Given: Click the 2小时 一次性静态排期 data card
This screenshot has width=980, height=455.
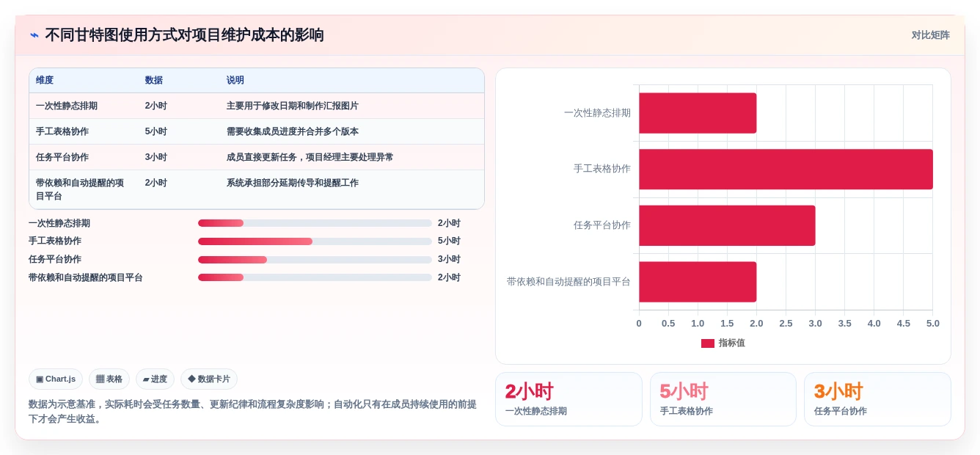Looking at the screenshot, I should (x=568, y=399).
